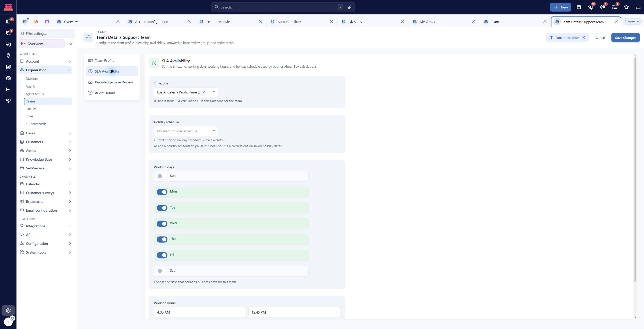644x329 pixels.
Task: Open purple book icon in tab strip
Action: point(47,22)
